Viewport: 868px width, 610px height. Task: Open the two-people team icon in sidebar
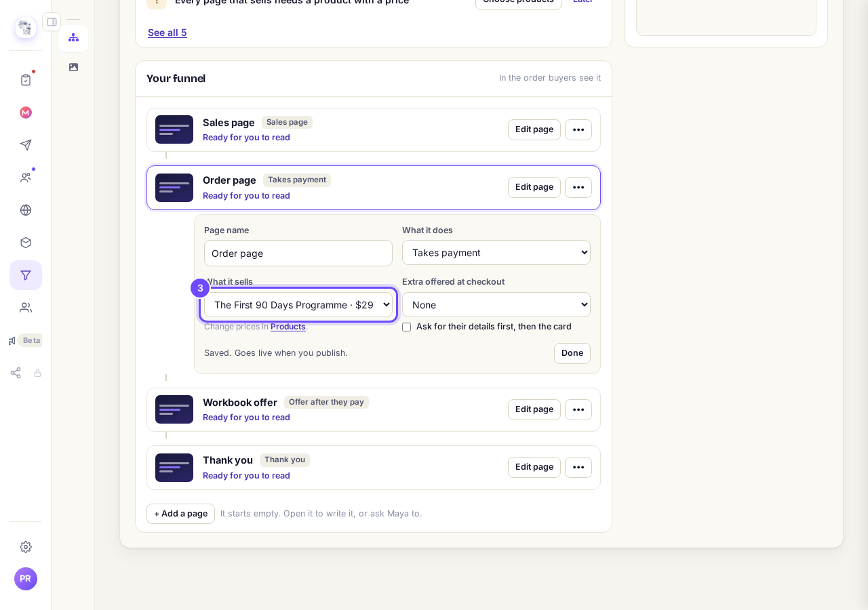[x=26, y=308]
